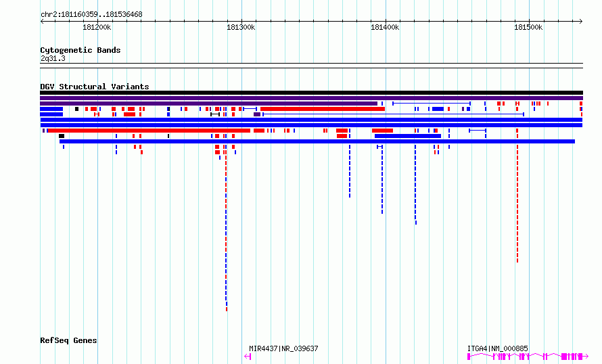Image resolution: width=602 pixels, height=364 pixels.
Task: Click the ruler's left arrowhead
Action: 42,21
